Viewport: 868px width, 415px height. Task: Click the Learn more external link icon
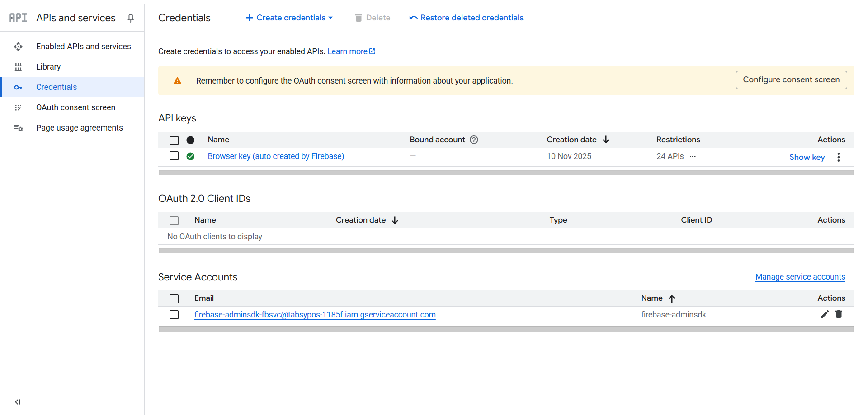pyautogui.click(x=372, y=51)
